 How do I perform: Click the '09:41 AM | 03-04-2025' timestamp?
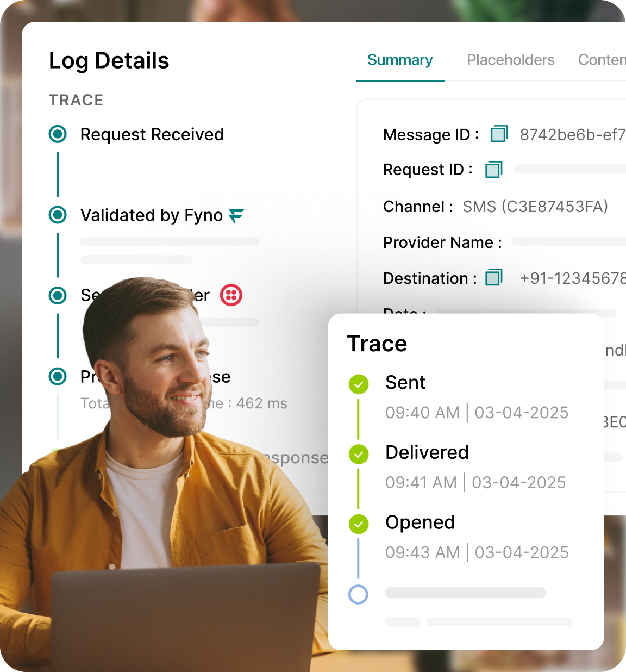(x=475, y=482)
